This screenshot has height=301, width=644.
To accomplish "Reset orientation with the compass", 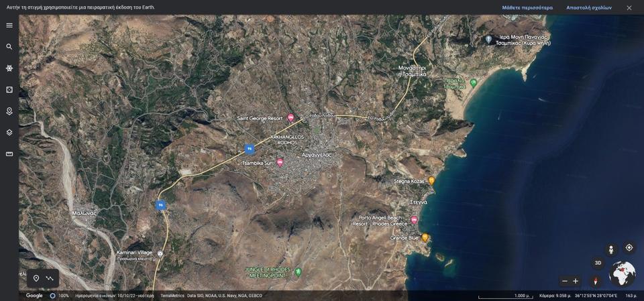I will [x=595, y=281].
